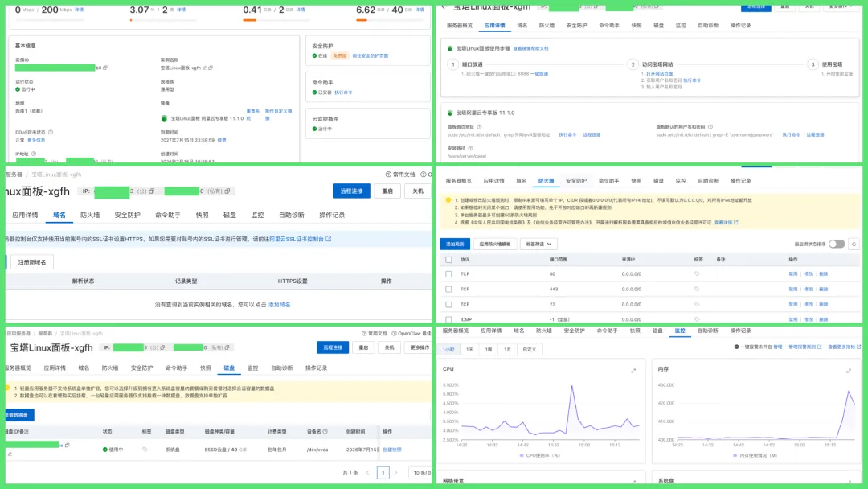Click the CPU使用率 line chart area

[x=551, y=413]
